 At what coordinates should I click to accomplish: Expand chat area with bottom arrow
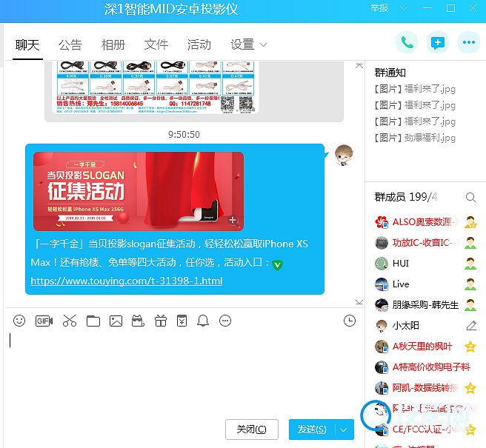[x=359, y=302]
